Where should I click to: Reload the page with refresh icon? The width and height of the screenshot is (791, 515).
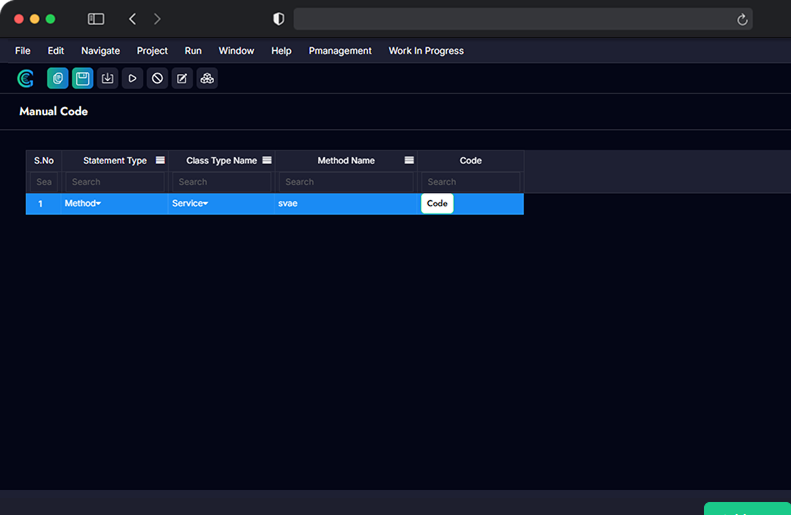point(742,20)
